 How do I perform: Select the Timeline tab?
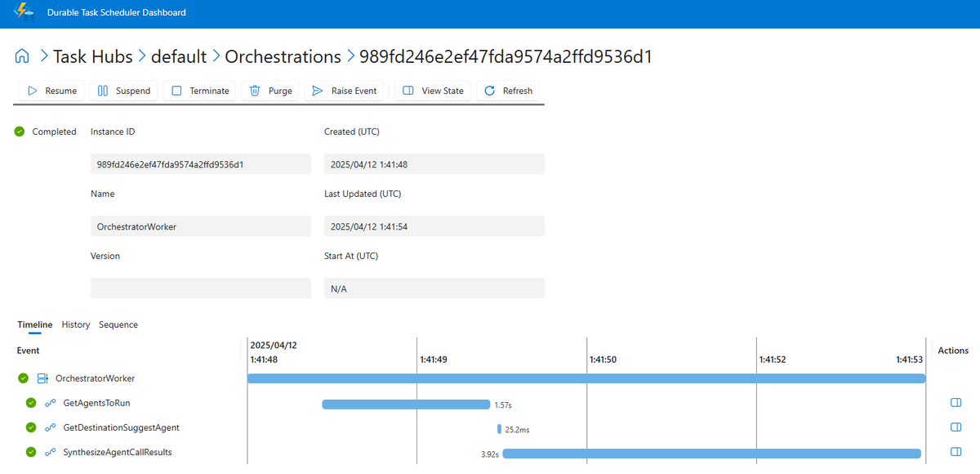35,324
